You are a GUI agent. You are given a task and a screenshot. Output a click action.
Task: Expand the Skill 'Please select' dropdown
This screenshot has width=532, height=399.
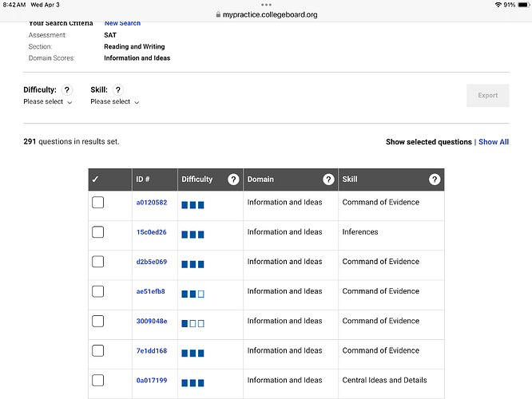click(x=115, y=102)
